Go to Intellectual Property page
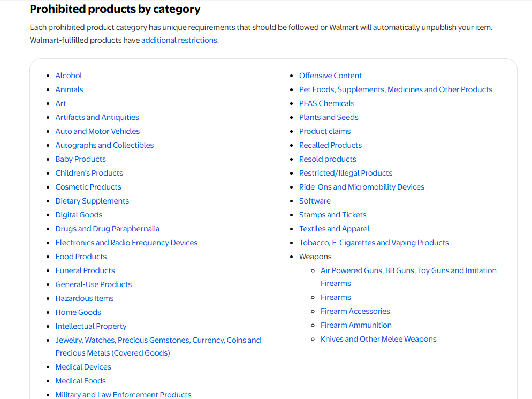 point(91,326)
